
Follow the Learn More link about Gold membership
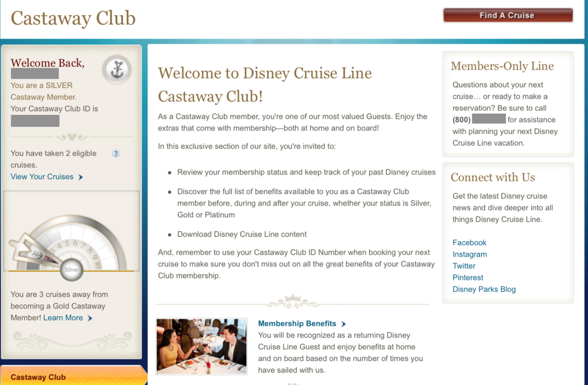[x=63, y=318]
